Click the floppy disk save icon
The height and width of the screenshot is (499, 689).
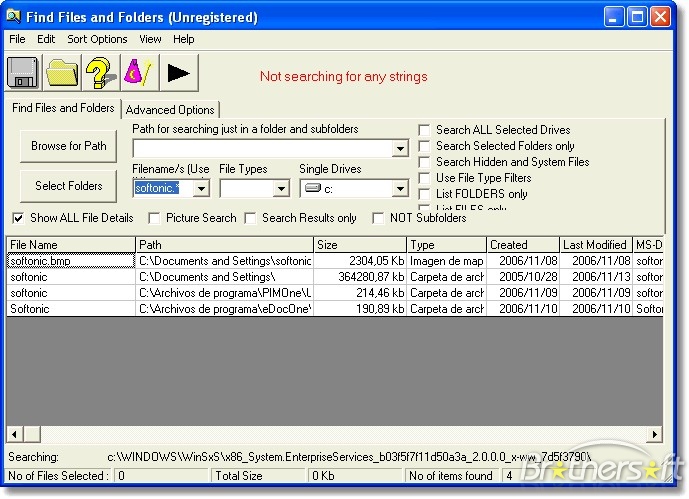(x=23, y=72)
